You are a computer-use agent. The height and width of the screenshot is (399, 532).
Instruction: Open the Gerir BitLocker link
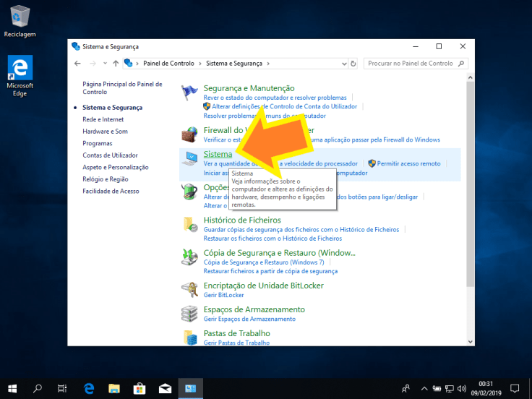(x=223, y=295)
